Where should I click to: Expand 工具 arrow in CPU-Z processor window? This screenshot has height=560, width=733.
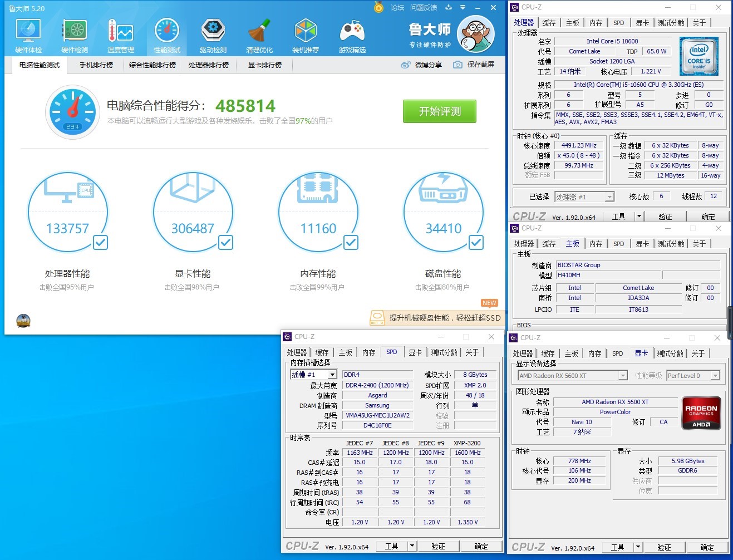click(639, 216)
